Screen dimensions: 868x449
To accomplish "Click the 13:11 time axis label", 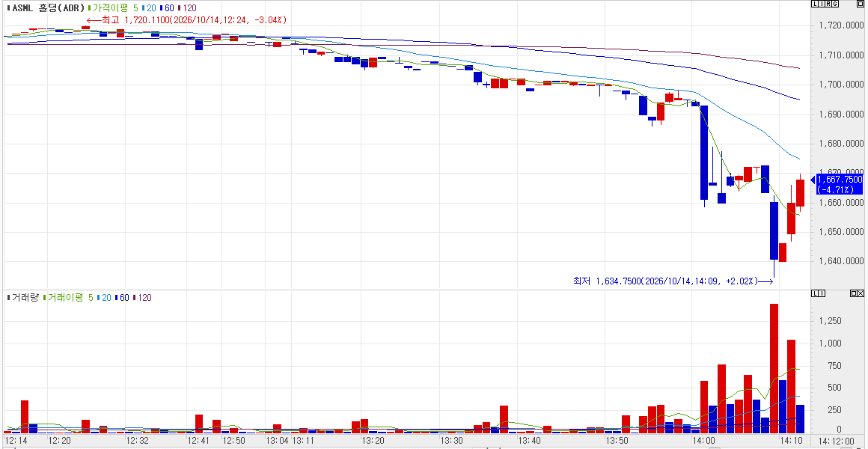I will (303, 442).
